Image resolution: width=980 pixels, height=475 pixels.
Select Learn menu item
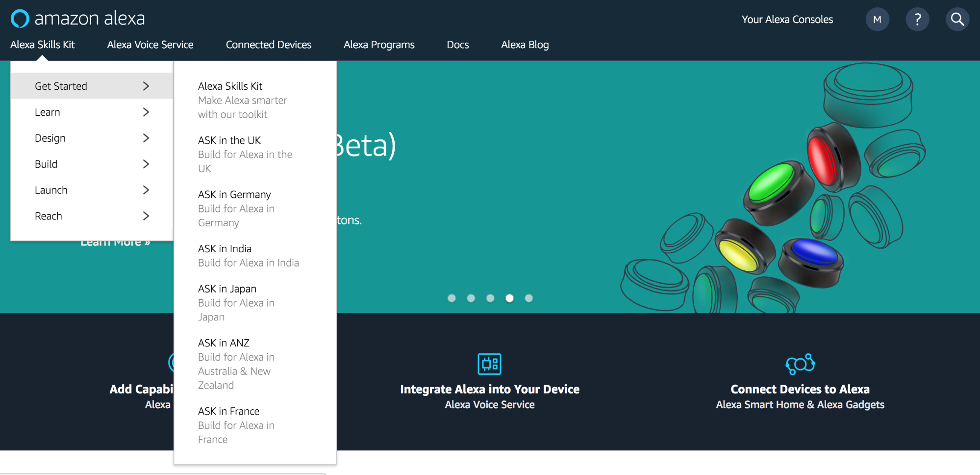point(92,112)
